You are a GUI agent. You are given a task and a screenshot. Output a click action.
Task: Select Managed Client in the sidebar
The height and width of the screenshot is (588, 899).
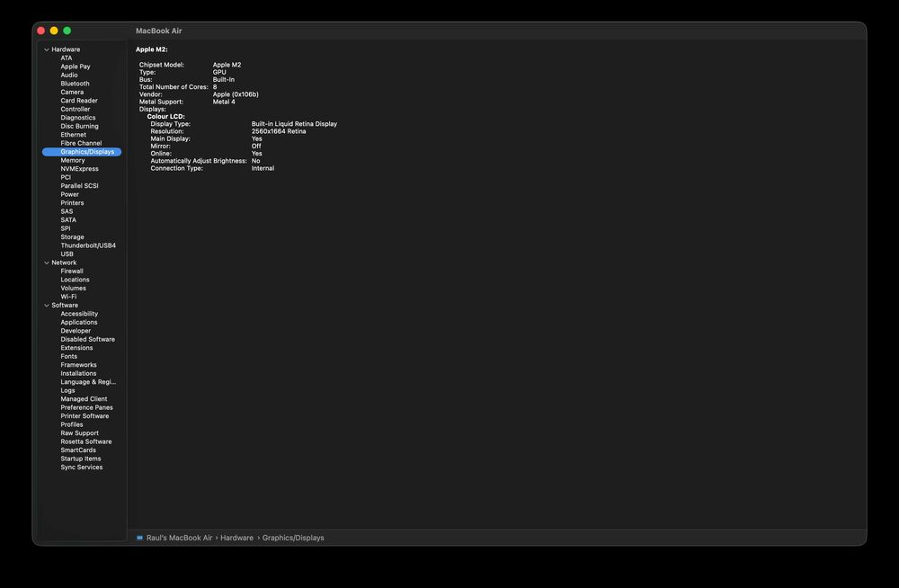[84, 399]
